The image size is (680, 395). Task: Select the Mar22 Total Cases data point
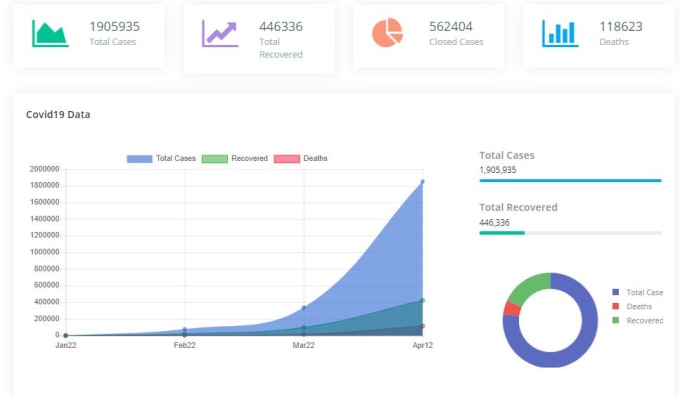tap(304, 308)
